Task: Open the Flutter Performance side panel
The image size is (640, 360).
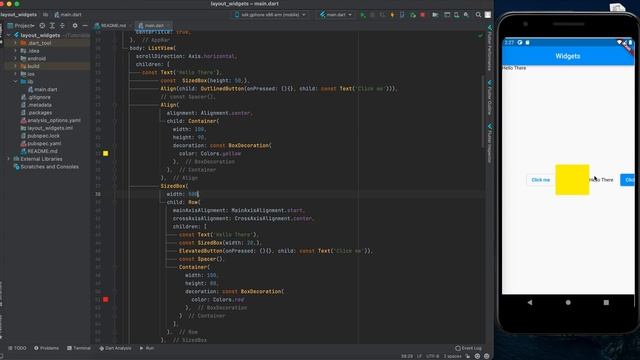Action: [x=489, y=48]
